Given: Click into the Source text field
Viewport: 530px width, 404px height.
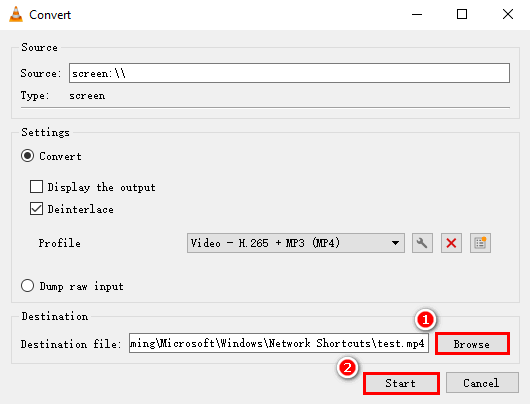Looking at the screenshot, I should 289,73.
